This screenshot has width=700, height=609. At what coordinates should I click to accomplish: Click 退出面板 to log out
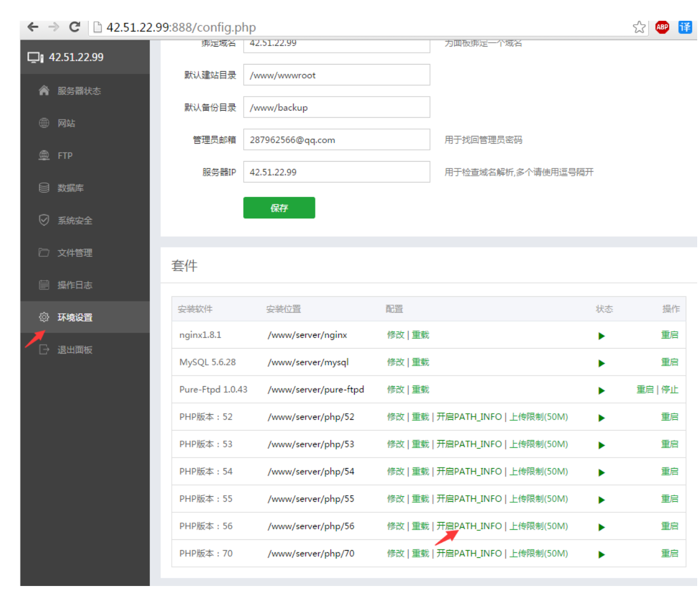pos(74,350)
